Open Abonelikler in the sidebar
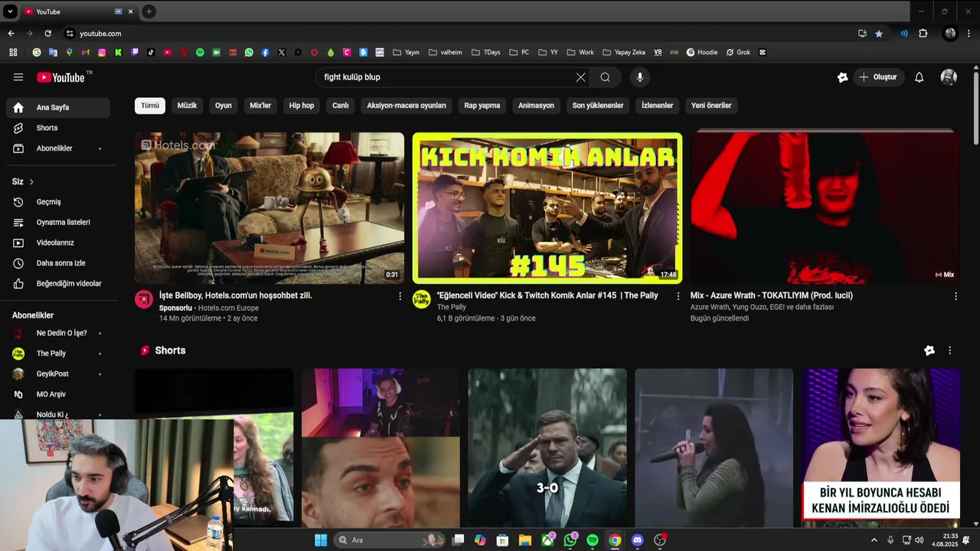980x551 pixels. point(58,148)
